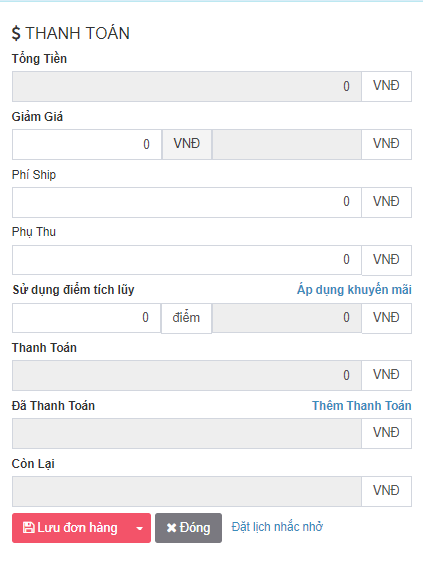Click the X icon on Đóng button
The height and width of the screenshot is (571, 423).
pyautogui.click(x=171, y=528)
